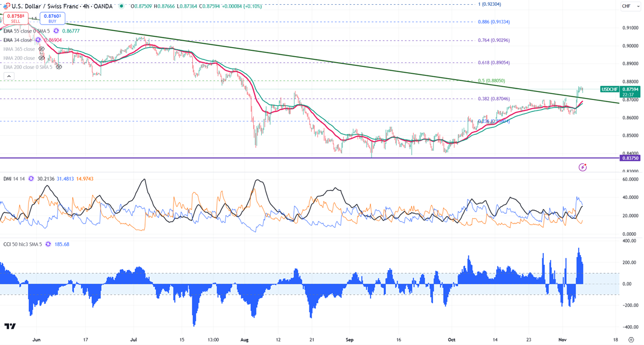644x345 pixels.
Task: Click the Jun date on time axis
Action: pyautogui.click(x=36, y=339)
